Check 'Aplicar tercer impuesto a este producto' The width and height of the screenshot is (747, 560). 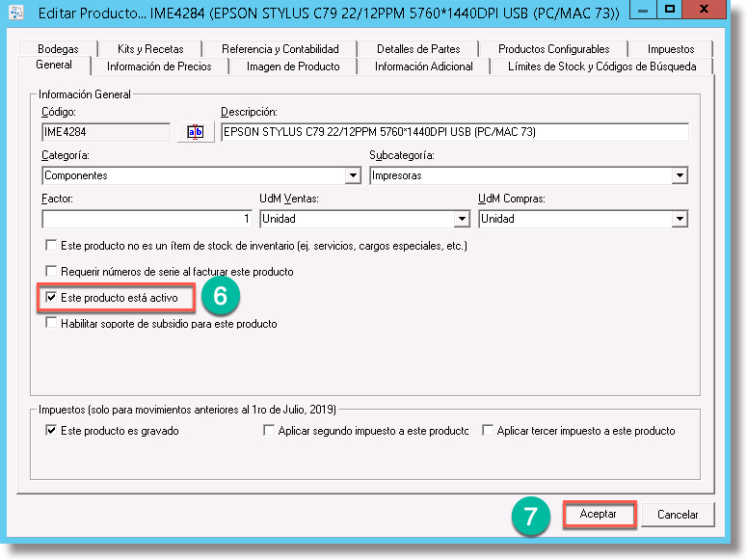coord(488,431)
